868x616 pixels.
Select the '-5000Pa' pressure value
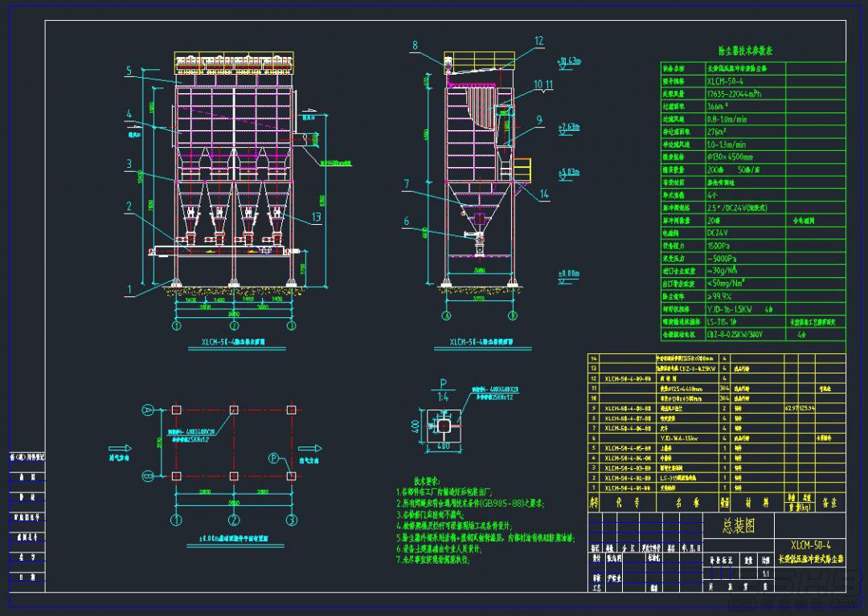722,259
